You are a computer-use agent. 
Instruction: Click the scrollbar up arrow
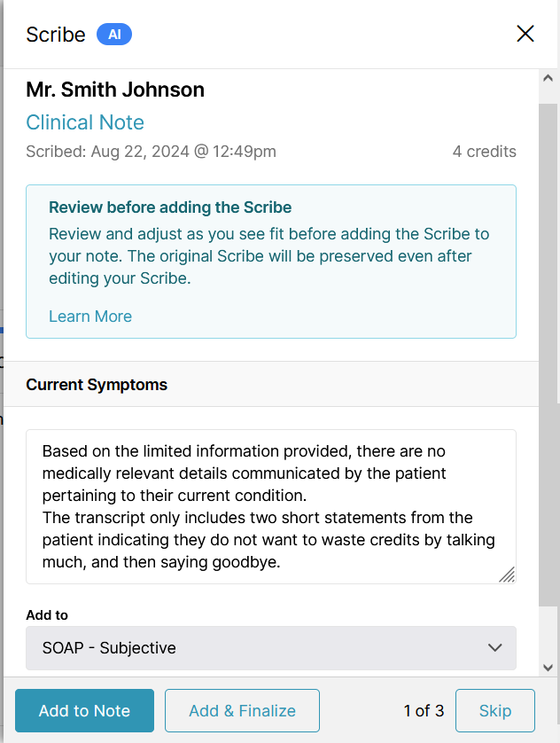click(548, 78)
